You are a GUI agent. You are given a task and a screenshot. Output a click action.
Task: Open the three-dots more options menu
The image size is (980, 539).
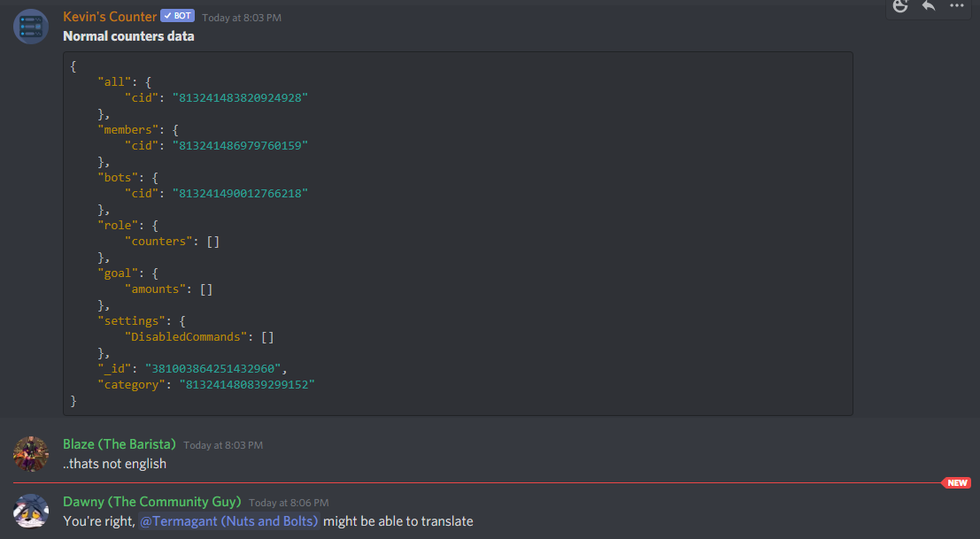(957, 5)
